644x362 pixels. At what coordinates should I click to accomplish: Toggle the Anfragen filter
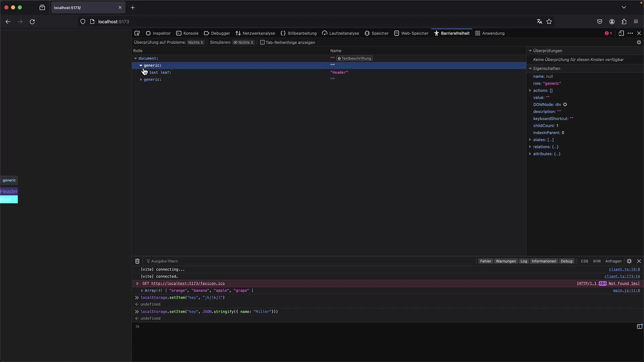(613, 261)
